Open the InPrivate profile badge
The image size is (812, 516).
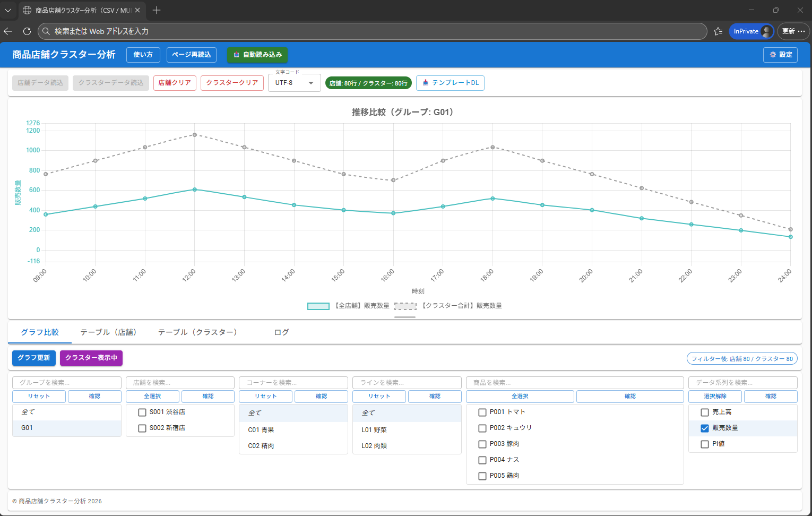(x=751, y=31)
